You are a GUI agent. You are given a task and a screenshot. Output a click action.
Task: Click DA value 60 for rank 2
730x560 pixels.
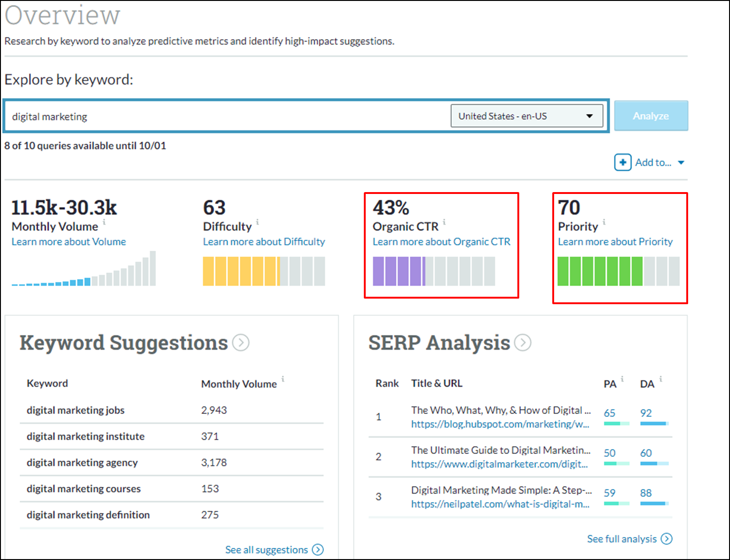646,453
